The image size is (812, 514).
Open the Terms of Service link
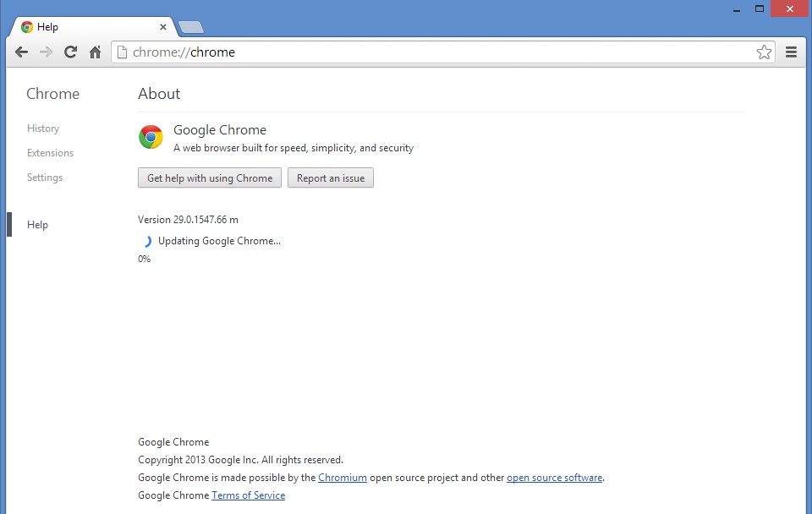click(248, 495)
